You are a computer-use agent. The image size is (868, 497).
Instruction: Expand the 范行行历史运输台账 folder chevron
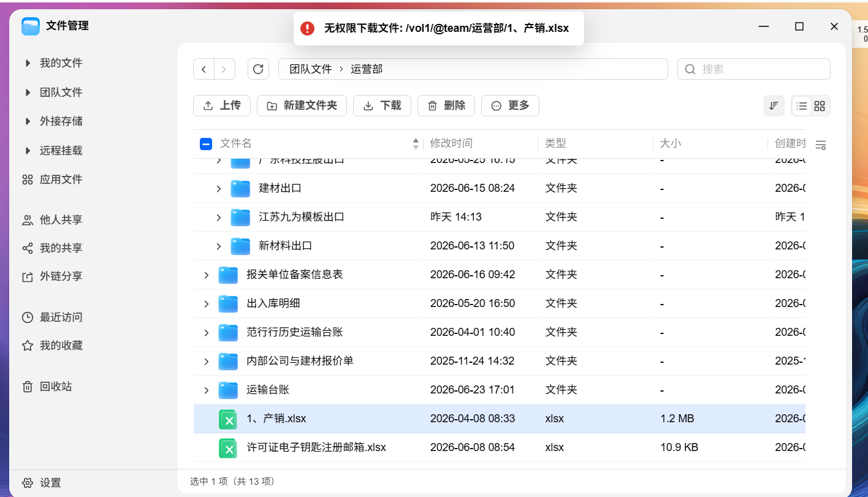(x=207, y=333)
